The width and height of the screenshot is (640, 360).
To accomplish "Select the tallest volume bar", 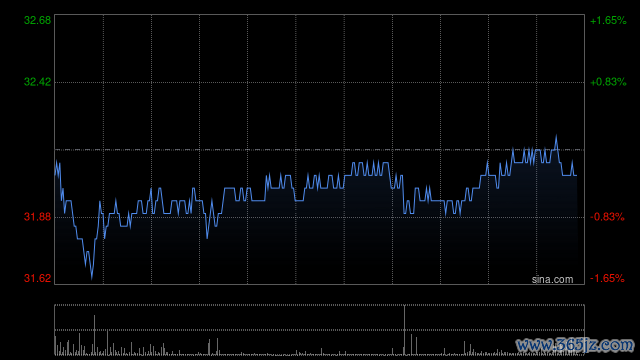I will (404, 330).
